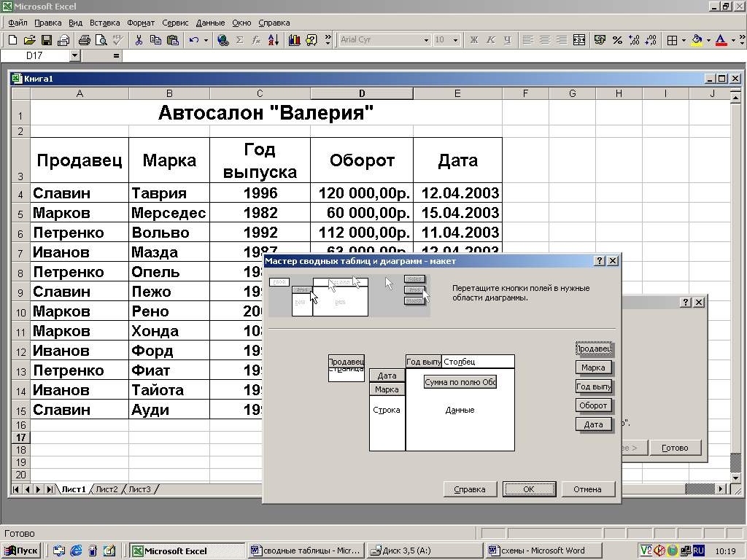This screenshot has width=747, height=560.
Task: Open Файл menu
Action: click(x=18, y=23)
